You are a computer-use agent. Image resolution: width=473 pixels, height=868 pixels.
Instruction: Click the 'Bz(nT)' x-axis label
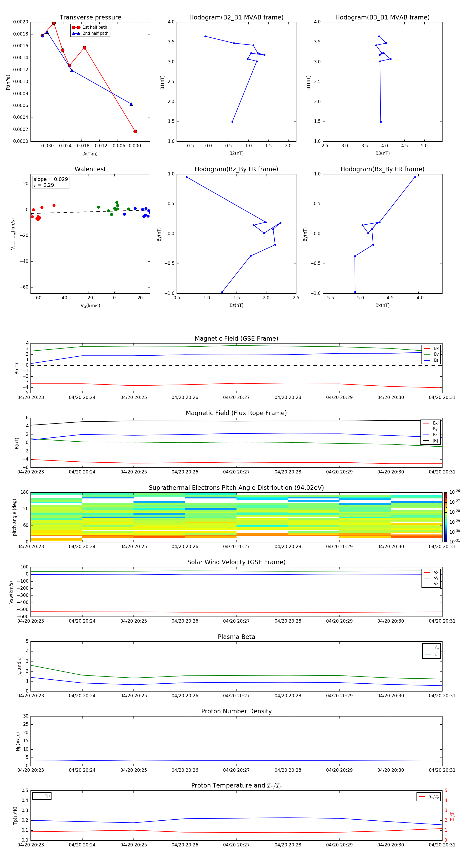click(x=236, y=305)
